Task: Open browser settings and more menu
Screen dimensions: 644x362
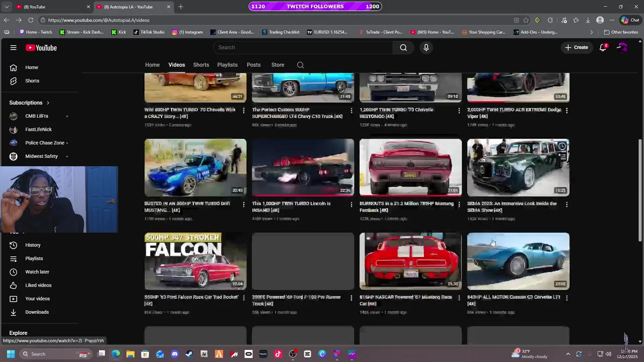Action: point(612,20)
